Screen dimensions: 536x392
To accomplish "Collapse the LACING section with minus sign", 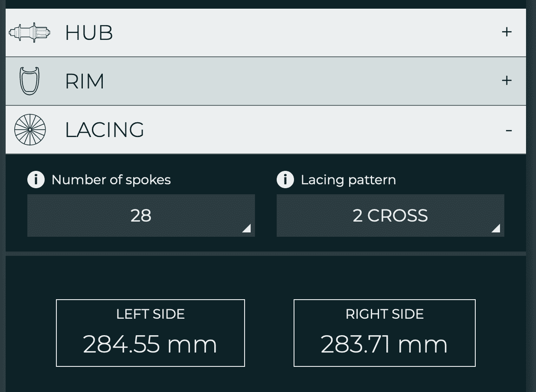I will click(x=509, y=130).
